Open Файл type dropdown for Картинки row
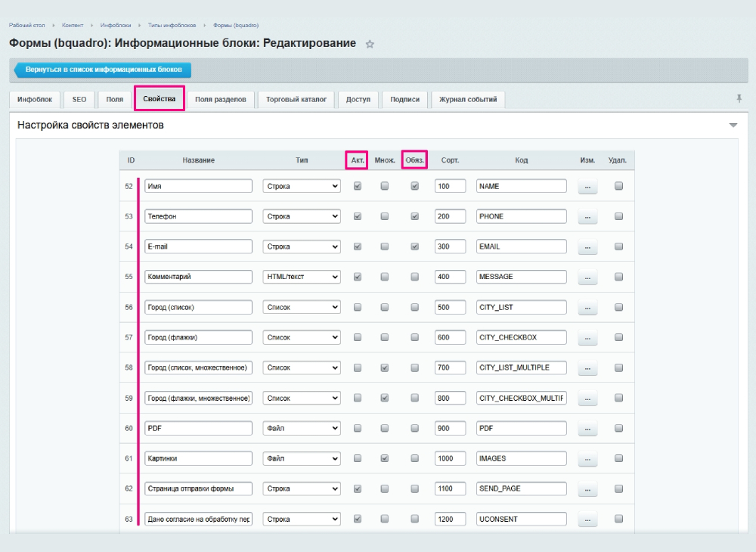Viewport: 756px width, 552px height. coord(302,458)
